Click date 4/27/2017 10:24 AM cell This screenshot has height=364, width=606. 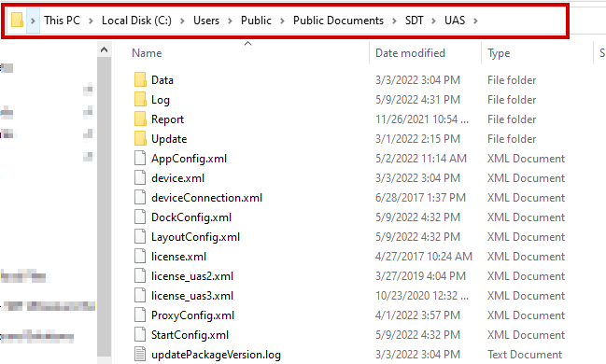[x=424, y=257]
